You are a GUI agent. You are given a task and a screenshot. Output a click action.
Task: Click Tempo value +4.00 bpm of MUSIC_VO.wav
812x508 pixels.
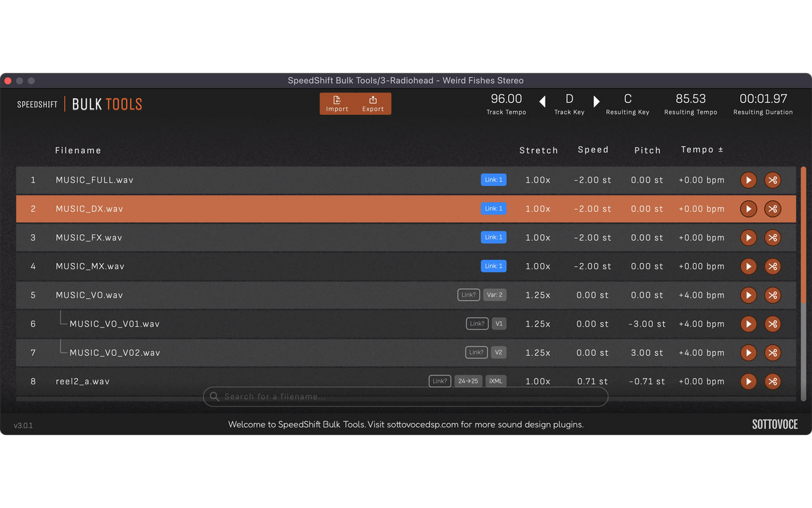point(702,295)
